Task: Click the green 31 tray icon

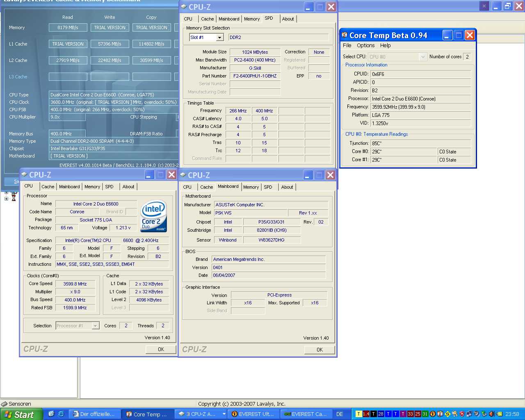Action: click(425, 414)
